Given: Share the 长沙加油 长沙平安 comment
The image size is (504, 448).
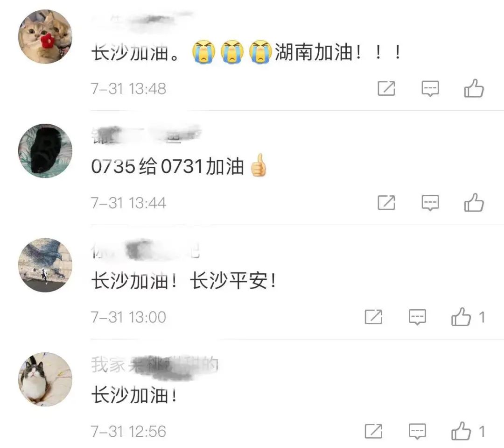Looking at the screenshot, I should (373, 317).
